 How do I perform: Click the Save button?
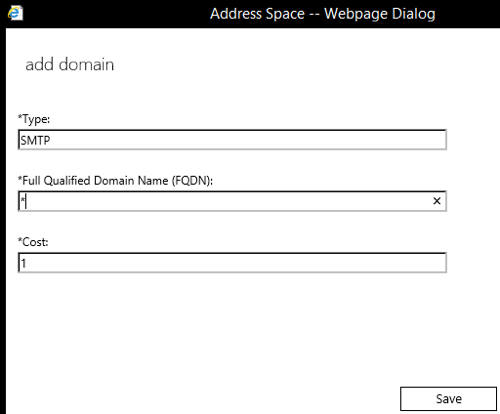(x=448, y=399)
